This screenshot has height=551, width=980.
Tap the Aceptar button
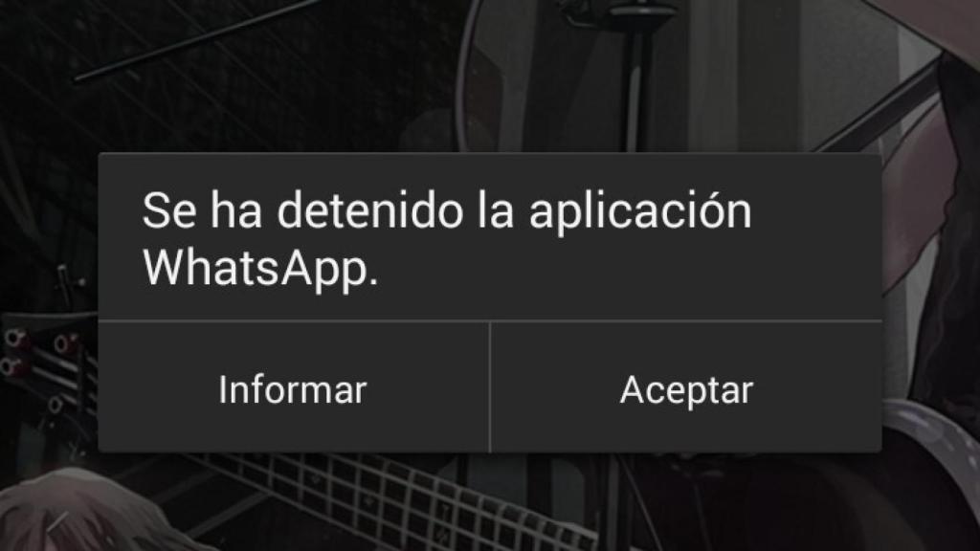pos(686,388)
